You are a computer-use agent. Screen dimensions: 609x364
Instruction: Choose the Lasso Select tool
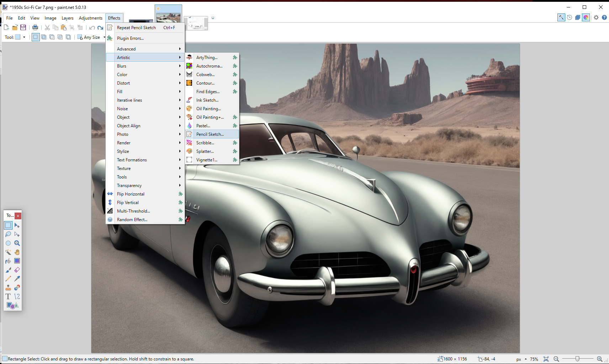click(8, 234)
